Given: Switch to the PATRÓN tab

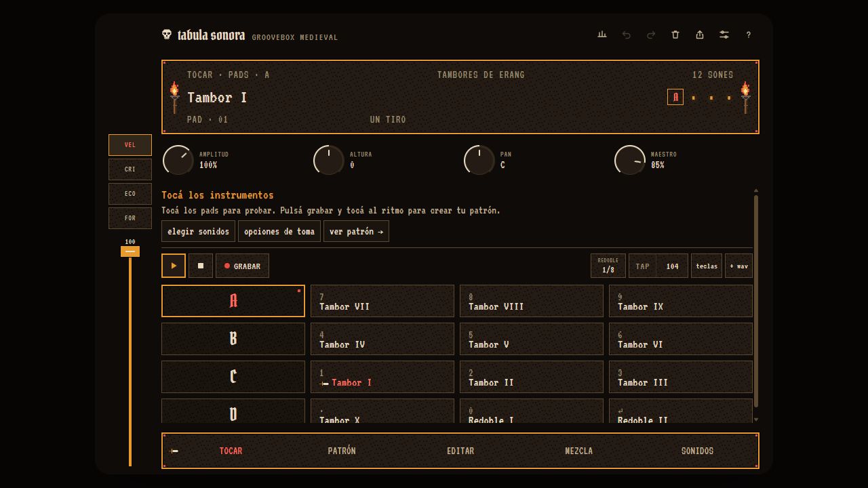Looking at the screenshot, I should [x=342, y=451].
